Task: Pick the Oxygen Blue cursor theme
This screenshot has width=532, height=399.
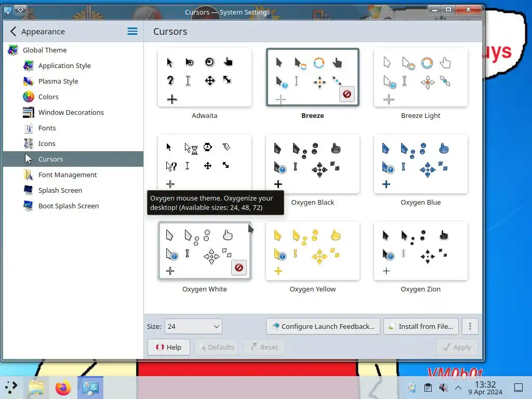Action: point(421,164)
